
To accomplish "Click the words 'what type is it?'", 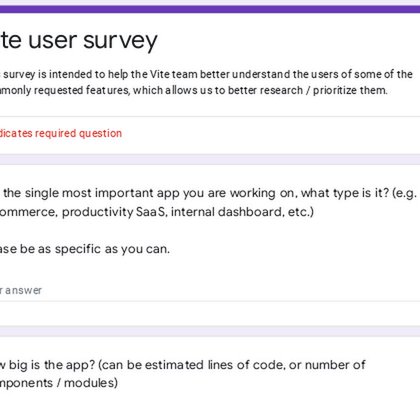I will tap(345, 193).
